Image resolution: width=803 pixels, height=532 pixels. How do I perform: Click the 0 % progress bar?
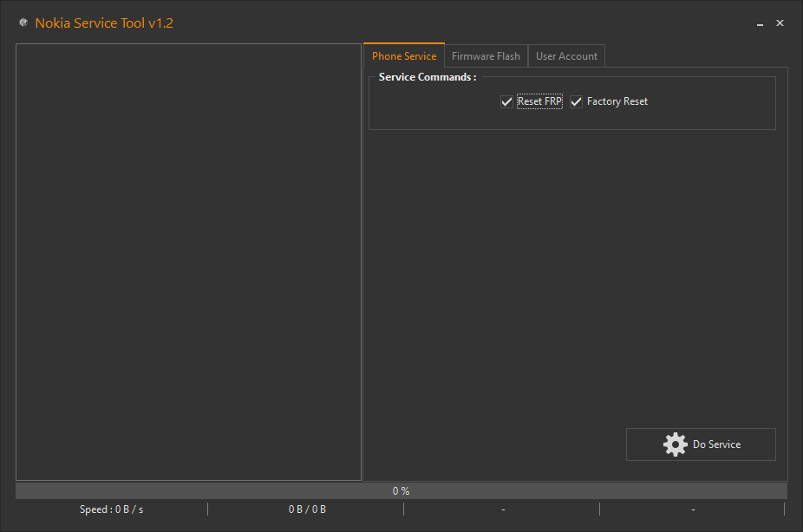click(x=401, y=490)
